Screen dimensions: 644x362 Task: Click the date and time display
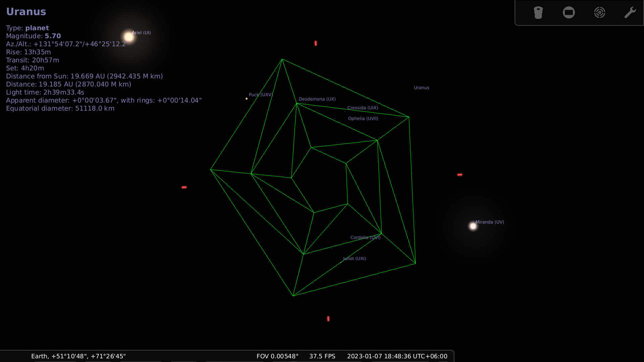pyautogui.click(x=397, y=356)
